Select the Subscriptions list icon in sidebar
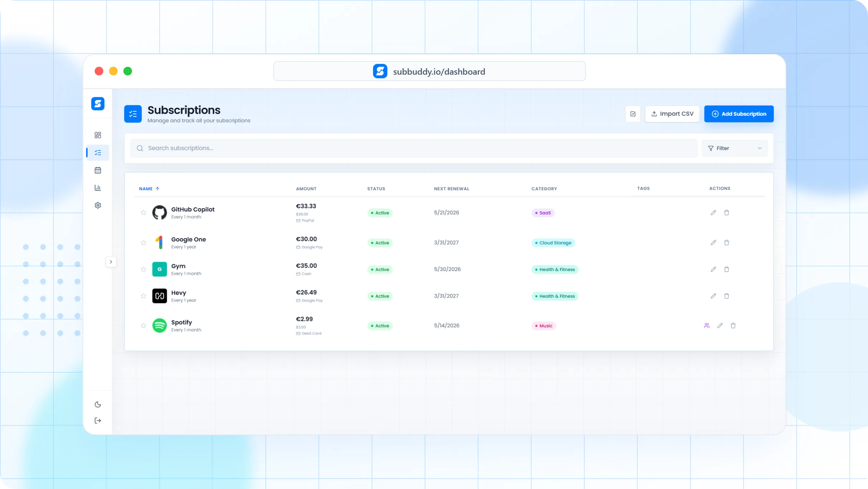Viewport: 868px width, 489px height. coord(98,153)
